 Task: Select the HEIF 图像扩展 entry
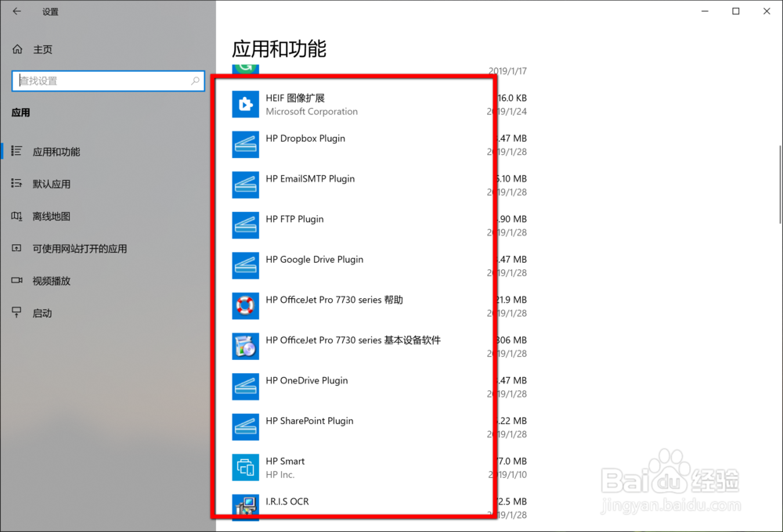tap(380, 104)
